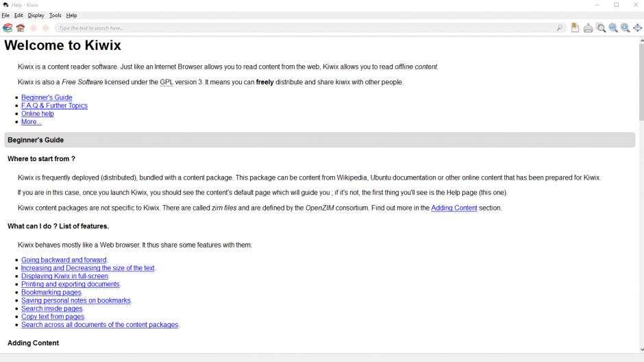Open the Bookmarking pages link

51,292
